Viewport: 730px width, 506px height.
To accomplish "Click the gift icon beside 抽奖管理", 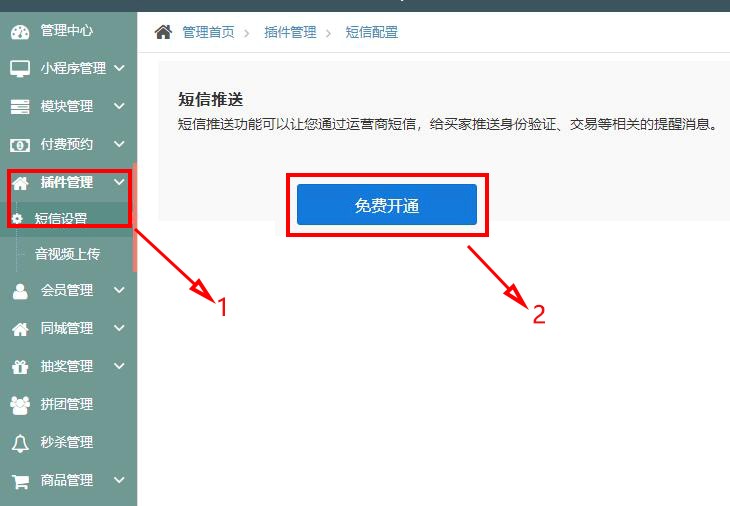I will (x=20, y=367).
